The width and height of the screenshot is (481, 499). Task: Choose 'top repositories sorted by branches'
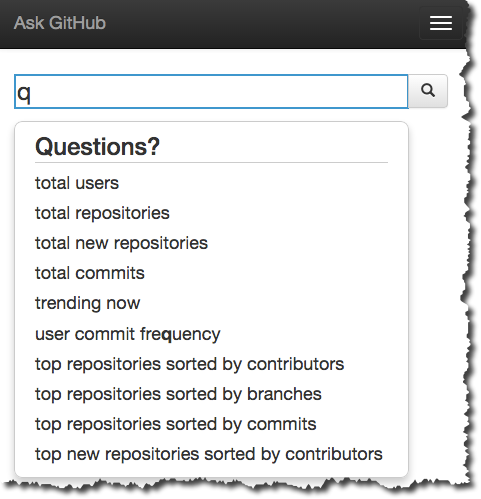[x=178, y=394]
